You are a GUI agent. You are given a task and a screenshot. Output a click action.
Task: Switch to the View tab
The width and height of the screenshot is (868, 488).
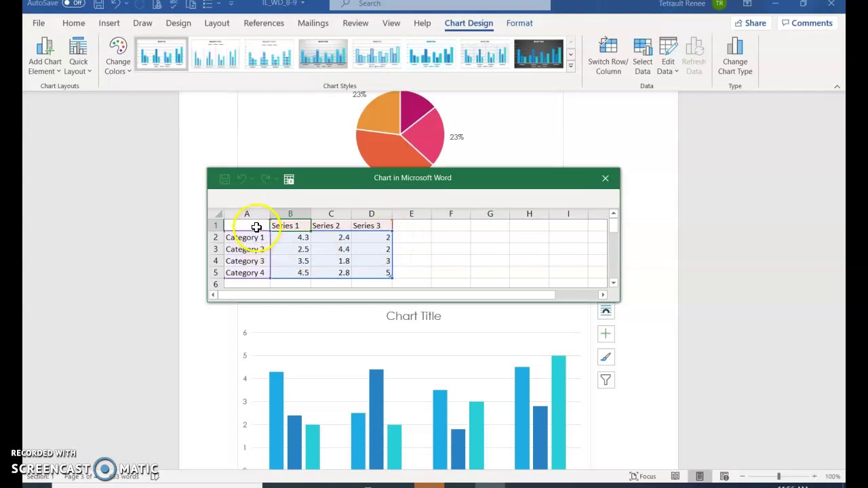[391, 23]
